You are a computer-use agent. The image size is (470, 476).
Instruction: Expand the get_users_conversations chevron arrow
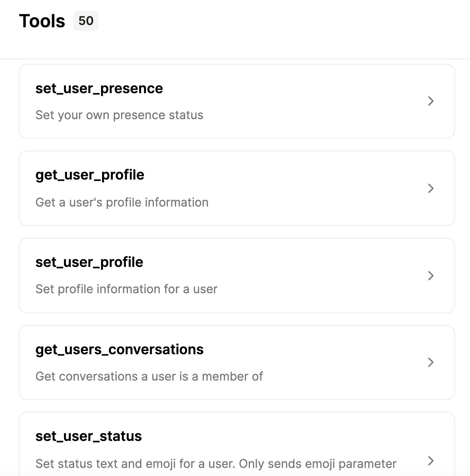pos(431,362)
